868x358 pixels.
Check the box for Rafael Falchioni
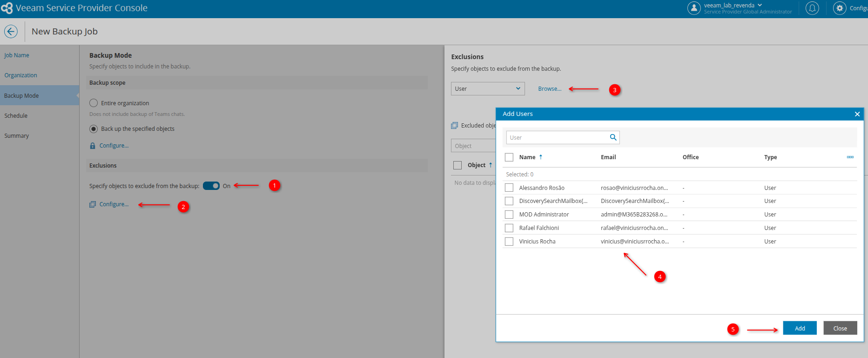(509, 228)
